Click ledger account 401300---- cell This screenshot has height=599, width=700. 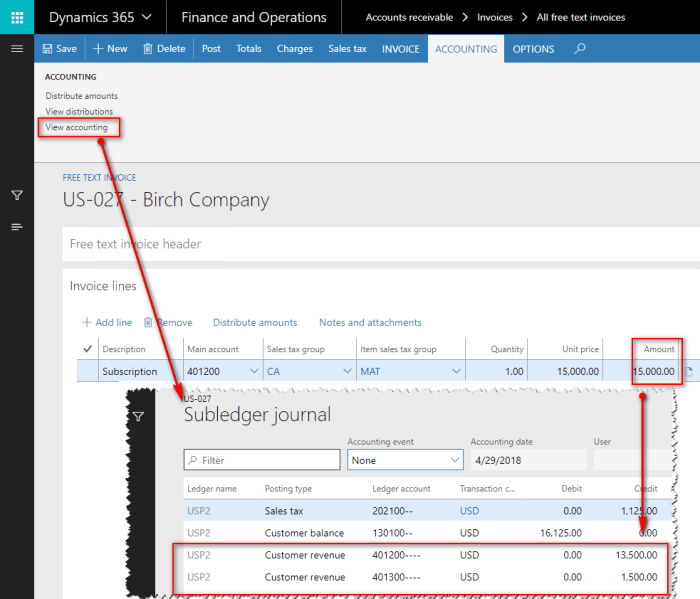[x=396, y=577]
